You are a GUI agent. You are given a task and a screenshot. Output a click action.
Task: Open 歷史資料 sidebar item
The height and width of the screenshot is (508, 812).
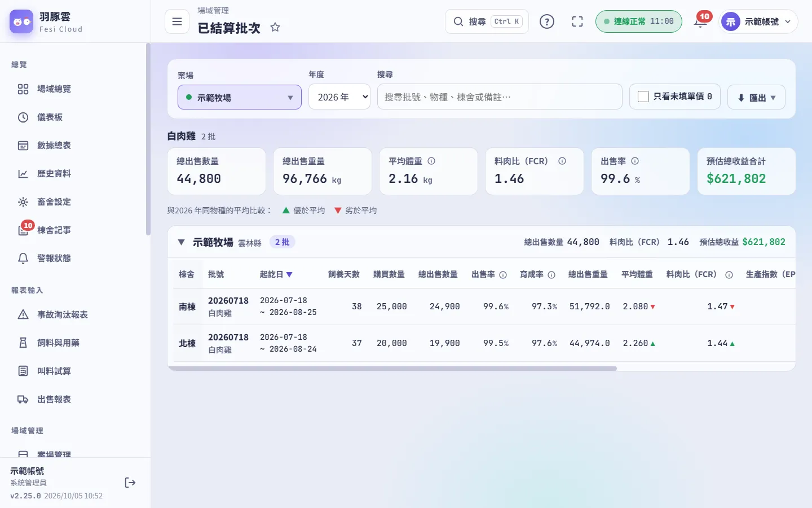(x=74, y=174)
